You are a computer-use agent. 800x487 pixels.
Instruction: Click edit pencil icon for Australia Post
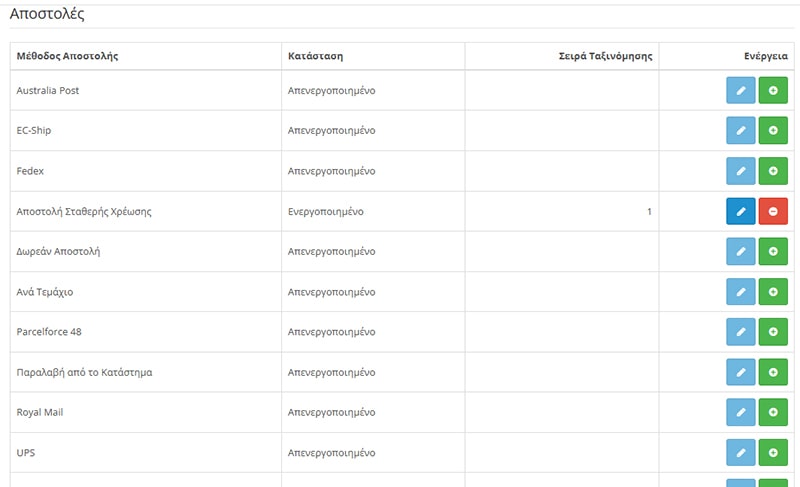[741, 91]
